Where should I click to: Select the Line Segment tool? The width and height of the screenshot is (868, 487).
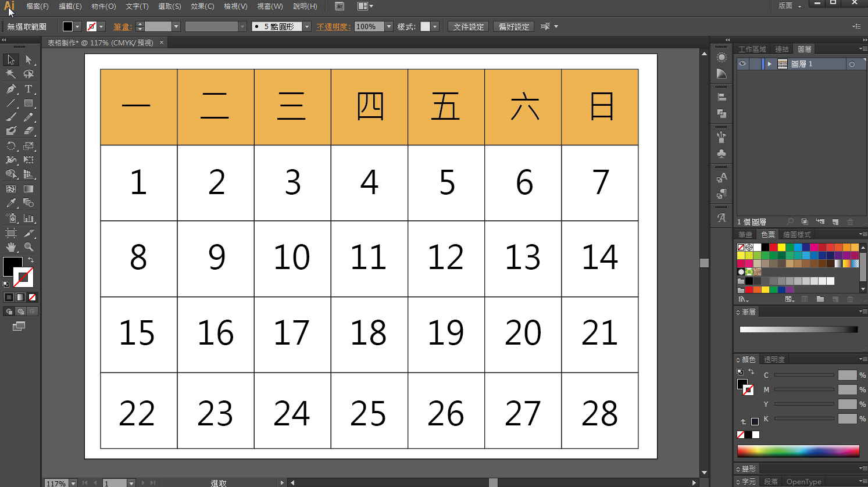click(10, 103)
